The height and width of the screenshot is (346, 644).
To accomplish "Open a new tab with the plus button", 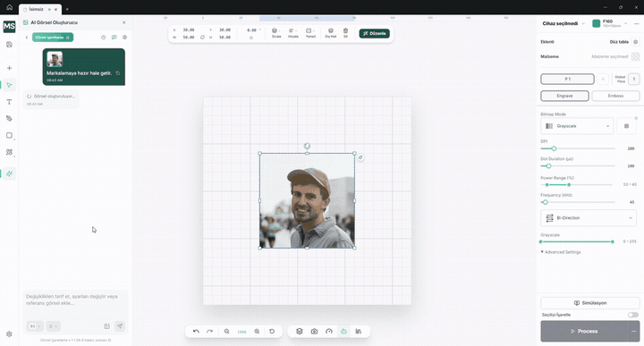I will [x=67, y=9].
